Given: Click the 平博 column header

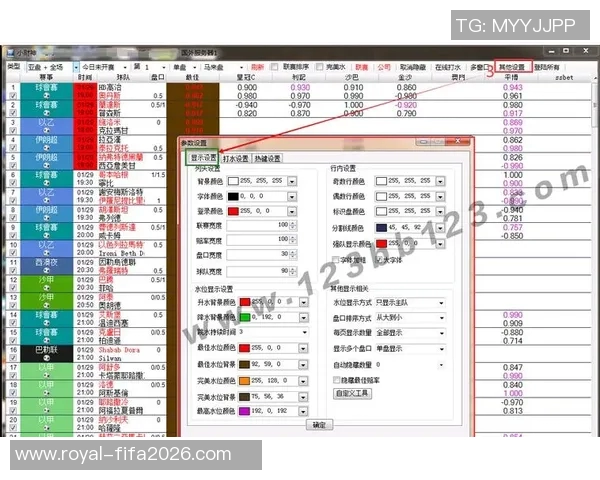Looking at the screenshot, I should pos(511,77).
